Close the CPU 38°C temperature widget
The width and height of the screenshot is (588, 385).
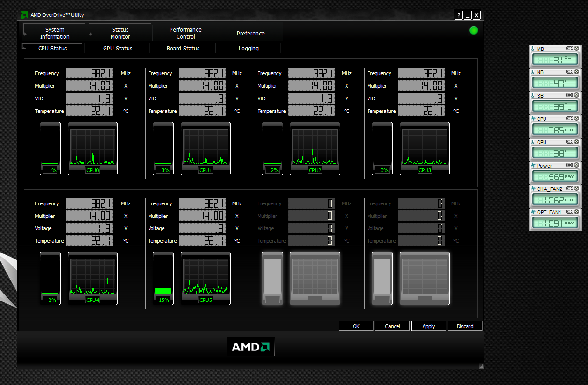click(576, 142)
